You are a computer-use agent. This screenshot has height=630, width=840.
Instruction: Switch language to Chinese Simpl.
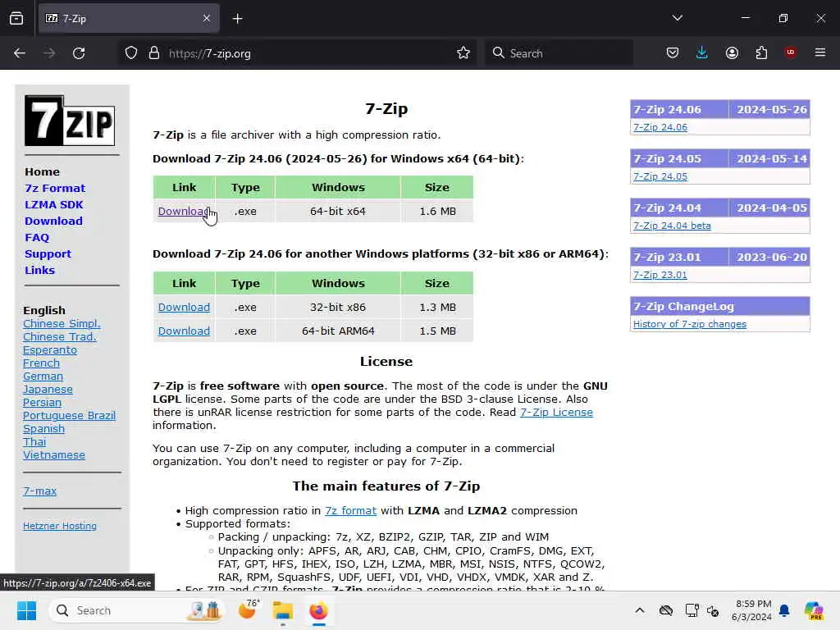[62, 323]
